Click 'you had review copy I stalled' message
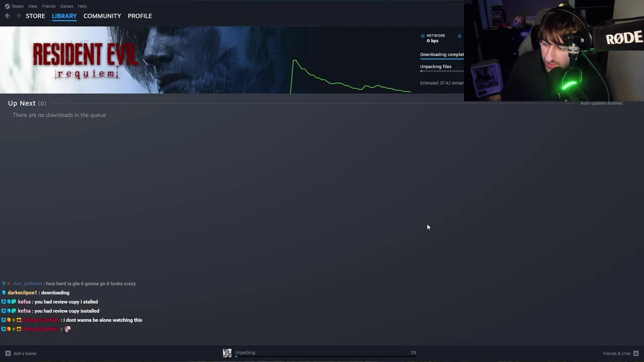This screenshot has width=644, height=362. point(66,302)
